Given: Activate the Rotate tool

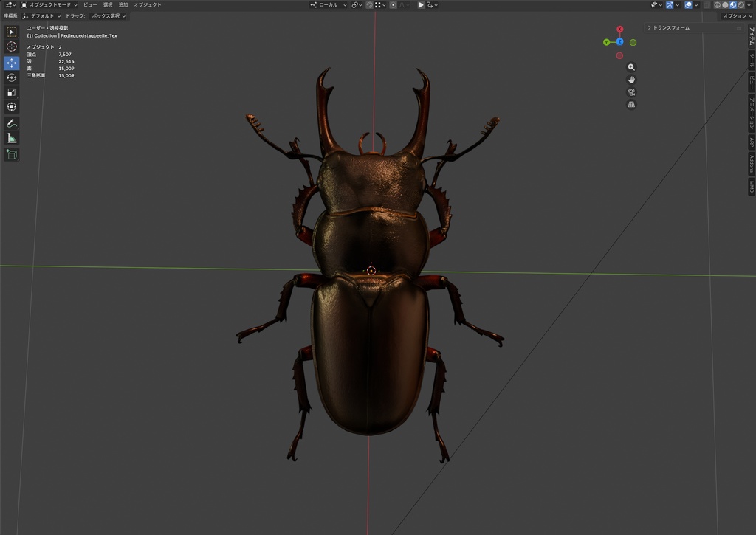Looking at the screenshot, I should click(12, 77).
